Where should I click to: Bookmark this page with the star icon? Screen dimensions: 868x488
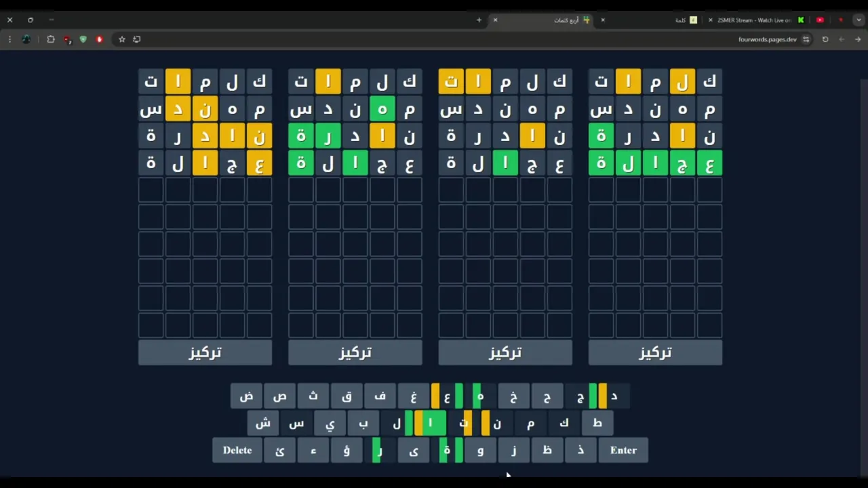click(x=122, y=39)
